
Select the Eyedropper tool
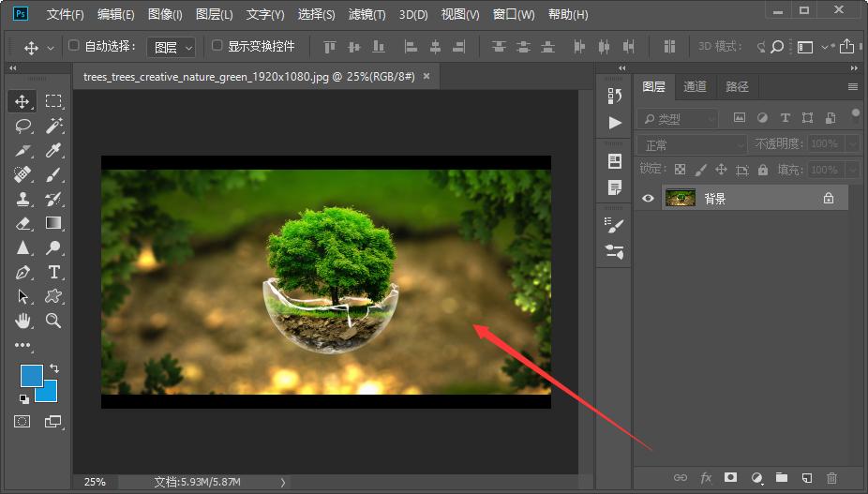(x=54, y=150)
